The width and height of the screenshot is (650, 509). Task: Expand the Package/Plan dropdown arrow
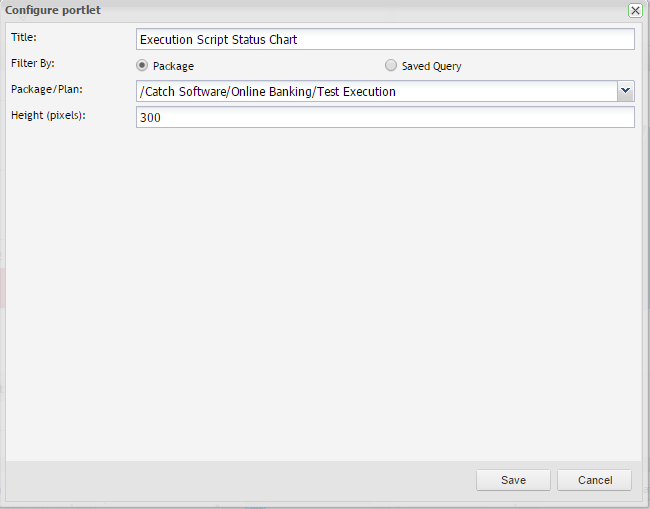tap(625, 91)
